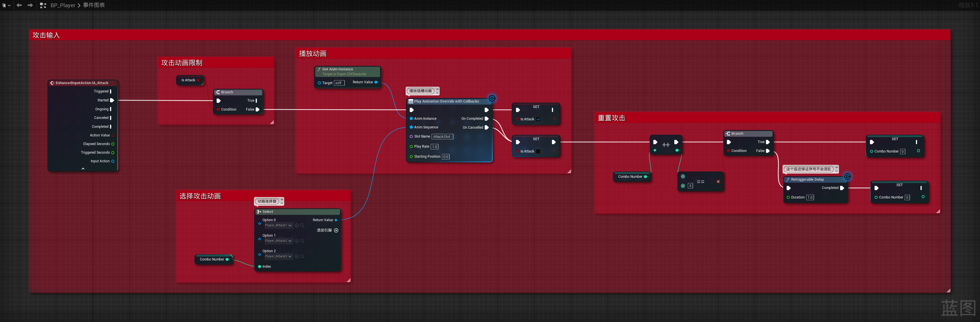This screenshot has width=980, height=322.
Task: Toggle the pin icon on 播放插槽动画 comment bubble
Action: click(x=437, y=89)
